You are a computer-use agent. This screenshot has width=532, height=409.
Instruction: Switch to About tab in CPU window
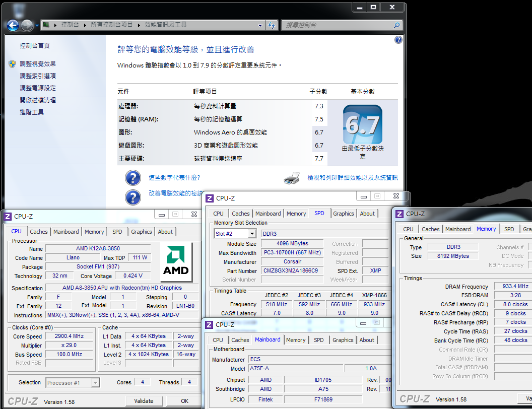[x=165, y=232]
